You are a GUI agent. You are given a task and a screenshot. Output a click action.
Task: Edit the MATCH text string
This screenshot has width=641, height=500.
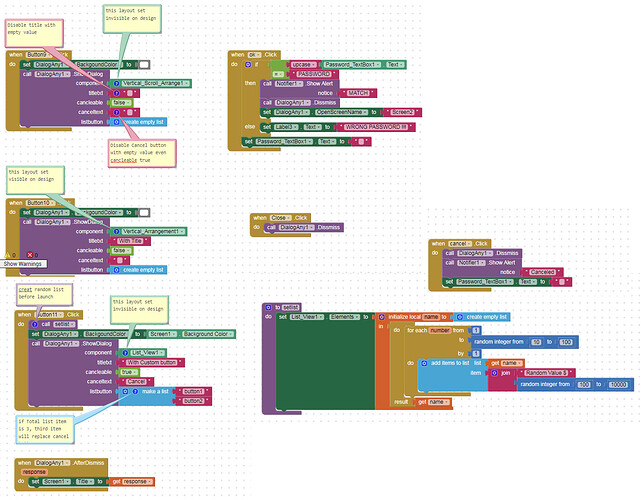pos(358,93)
